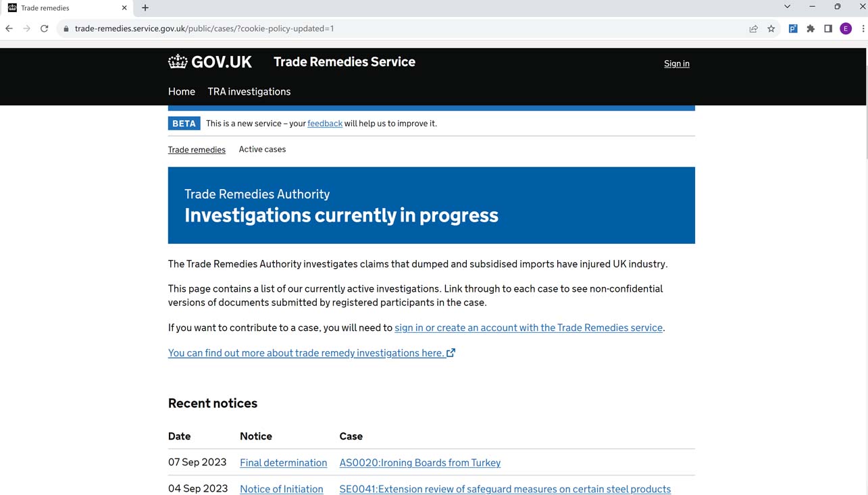The width and height of the screenshot is (868, 495).
Task: Close the Trade remedies tab
Action: tap(124, 8)
